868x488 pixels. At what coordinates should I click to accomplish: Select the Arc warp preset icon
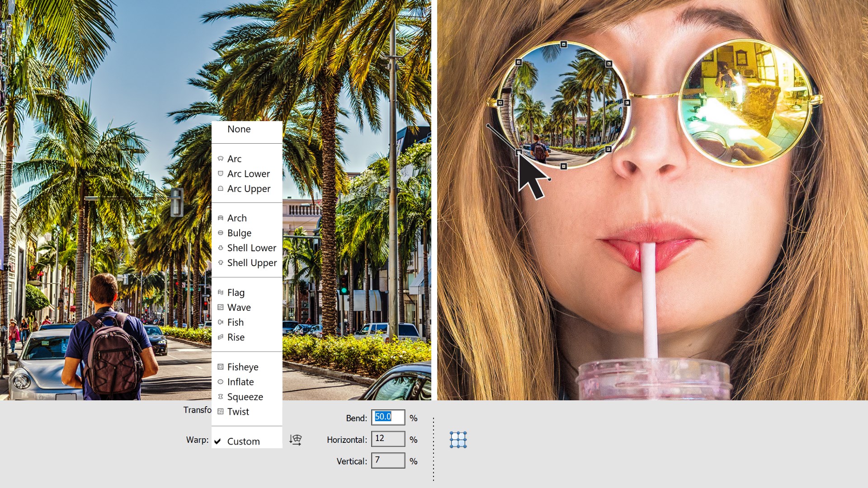click(221, 159)
